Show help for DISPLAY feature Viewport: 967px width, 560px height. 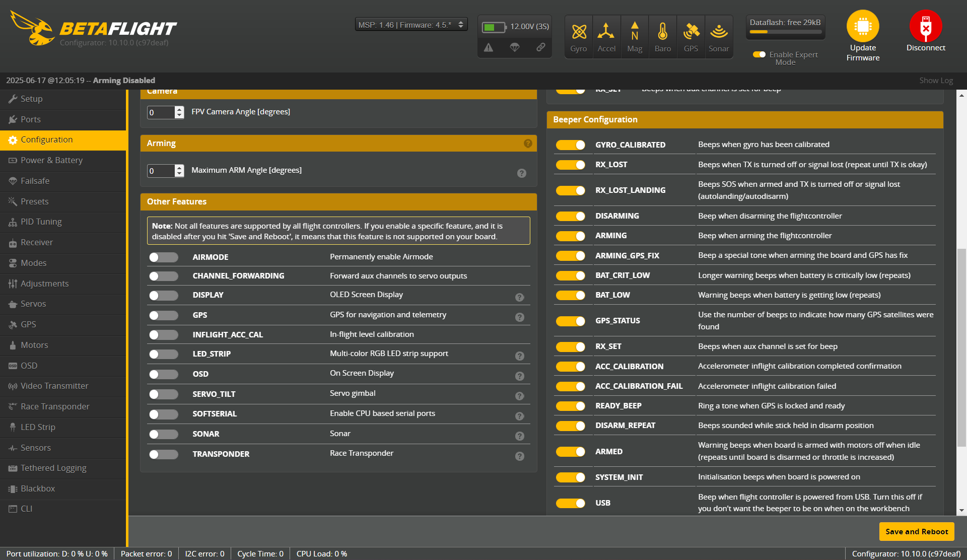[x=520, y=298]
